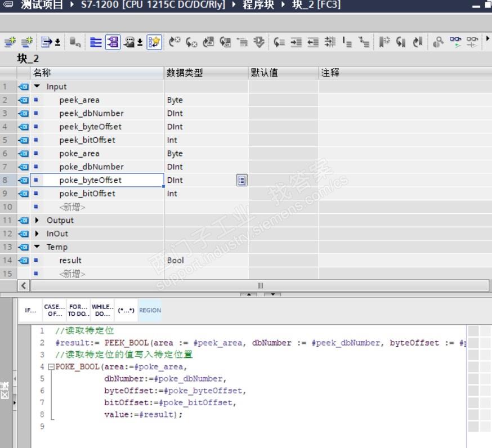Viewport: 492px width, 448px height.
Task: Click the highlighted favorites star icon in toolbar
Action: (x=154, y=42)
